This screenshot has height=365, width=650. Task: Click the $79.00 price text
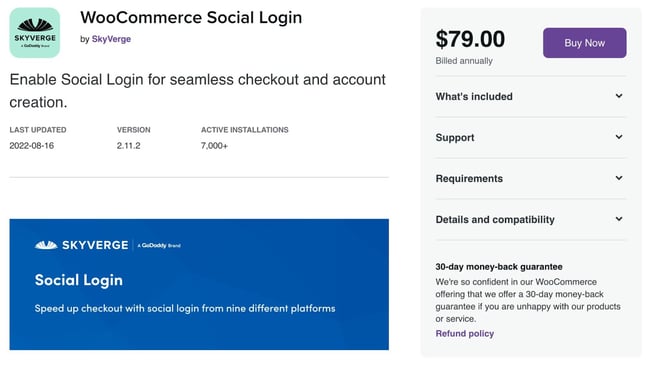tap(470, 39)
